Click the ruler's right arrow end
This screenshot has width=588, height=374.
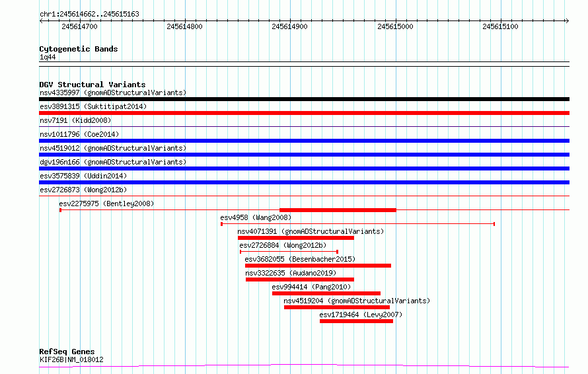pyautogui.click(x=568, y=21)
